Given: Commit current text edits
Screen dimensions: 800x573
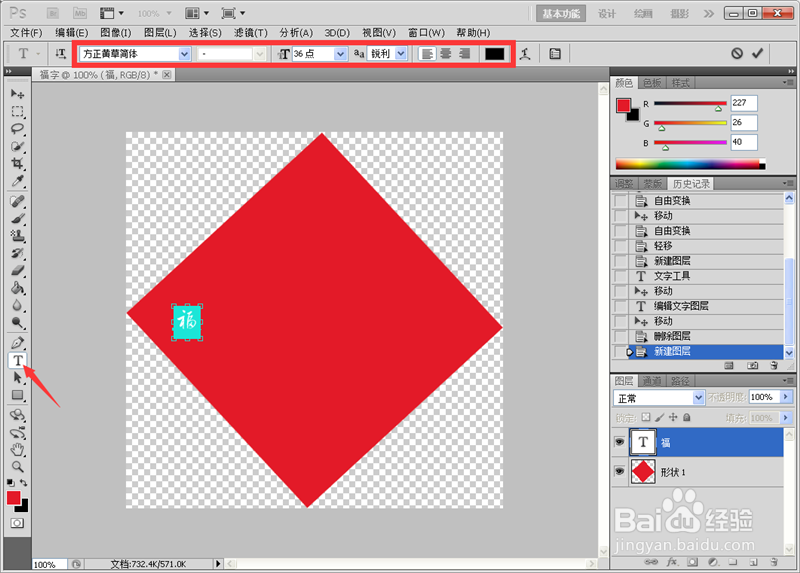Looking at the screenshot, I should point(758,53).
